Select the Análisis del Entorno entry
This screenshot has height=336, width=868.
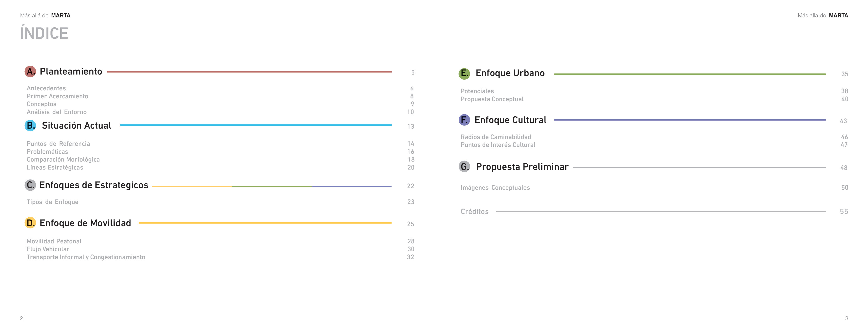coord(57,112)
